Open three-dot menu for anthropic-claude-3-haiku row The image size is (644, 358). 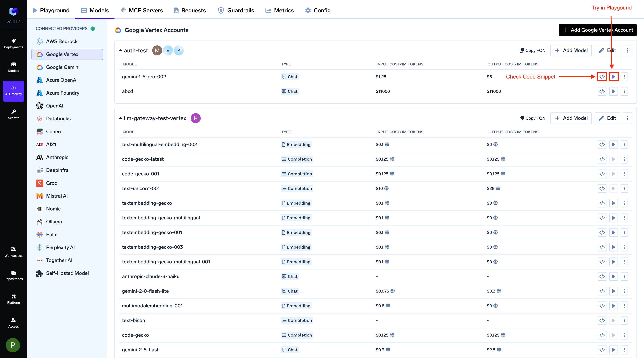[624, 276]
